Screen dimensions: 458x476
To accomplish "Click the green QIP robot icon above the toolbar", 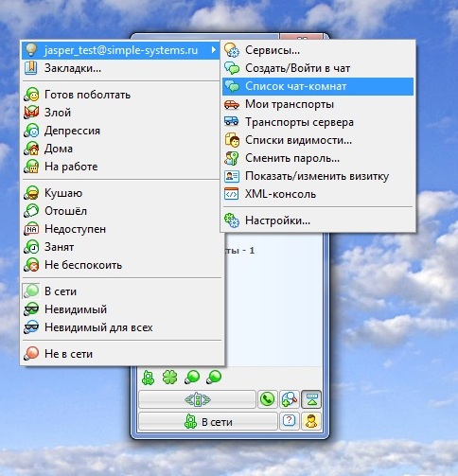I will (148, 378).
